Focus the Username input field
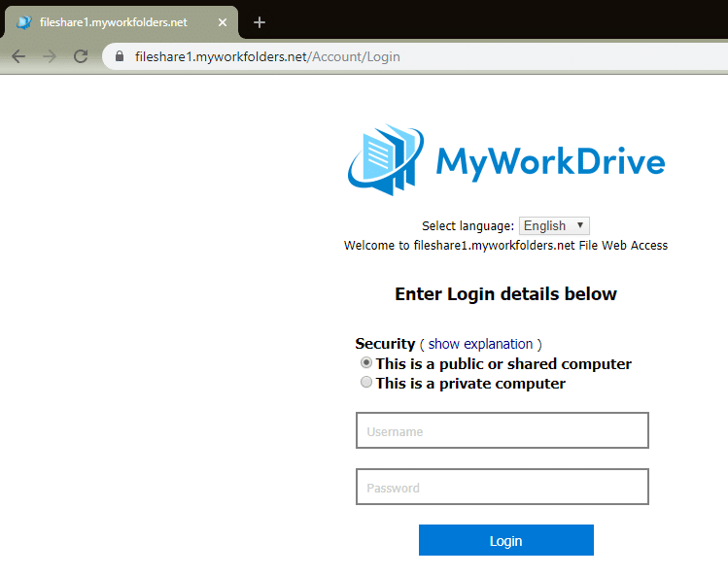This screenshot has height=576, width=728. click(502, 431)
